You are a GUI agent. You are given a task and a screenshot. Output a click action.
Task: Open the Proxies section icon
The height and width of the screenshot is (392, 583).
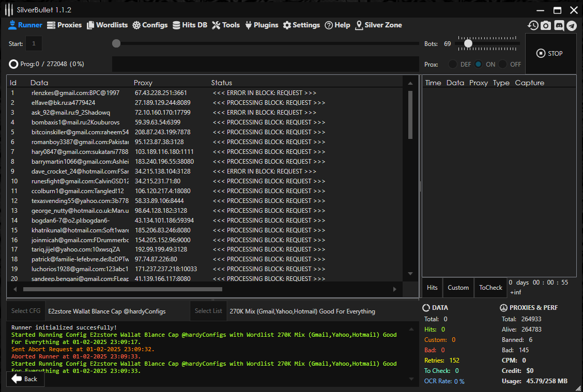[51, 25]
